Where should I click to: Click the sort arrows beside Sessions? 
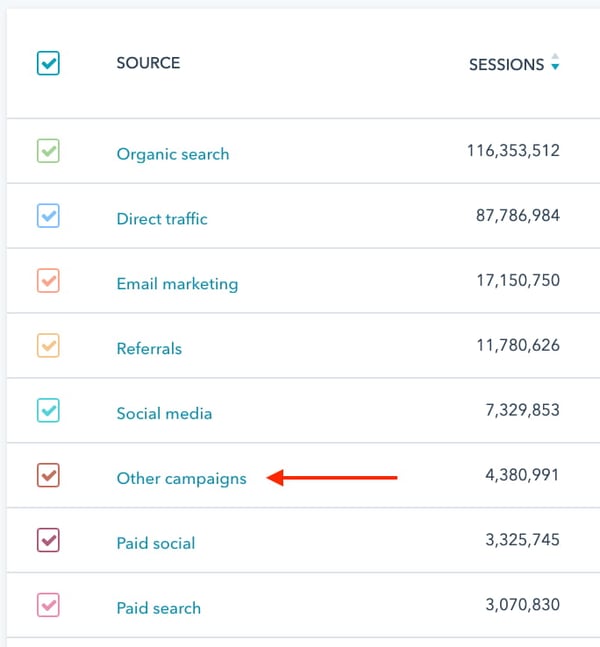coord(555,63)
